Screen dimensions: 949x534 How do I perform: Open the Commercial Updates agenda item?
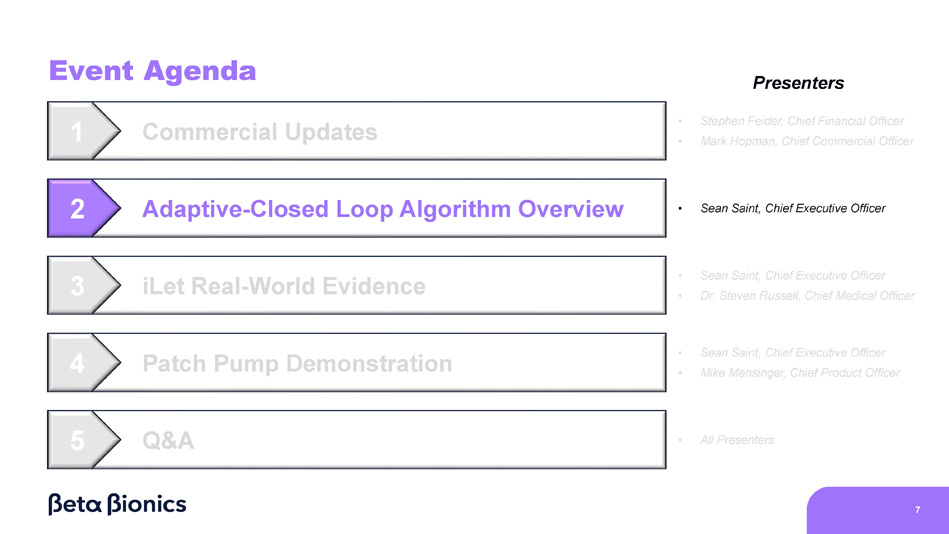(260, 131)
